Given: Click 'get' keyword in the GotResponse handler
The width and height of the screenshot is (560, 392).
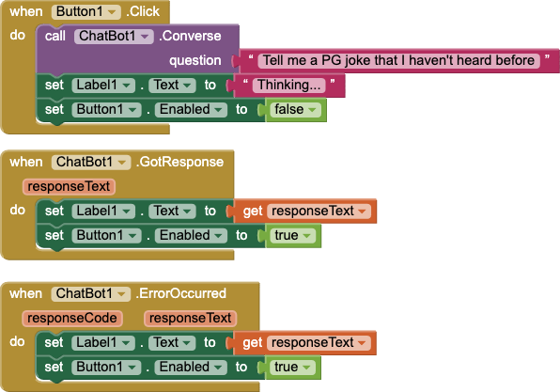Looking at the screenshot, I should 253,212.
